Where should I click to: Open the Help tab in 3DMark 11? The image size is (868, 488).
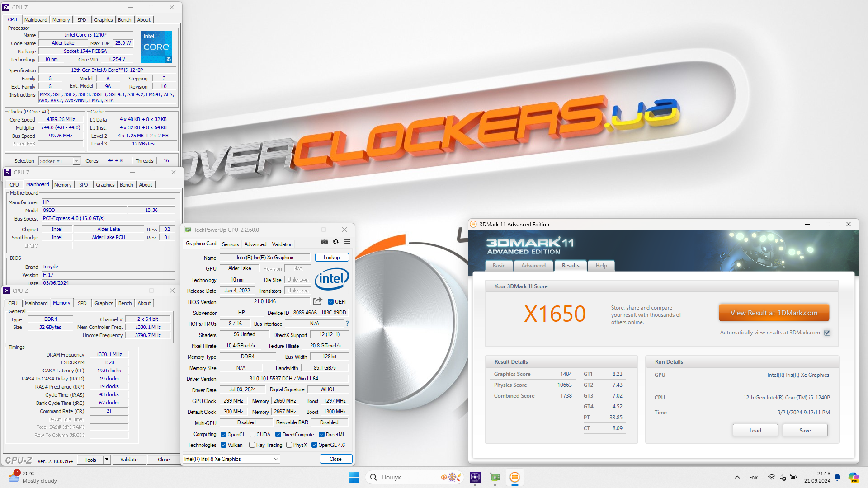601,266
